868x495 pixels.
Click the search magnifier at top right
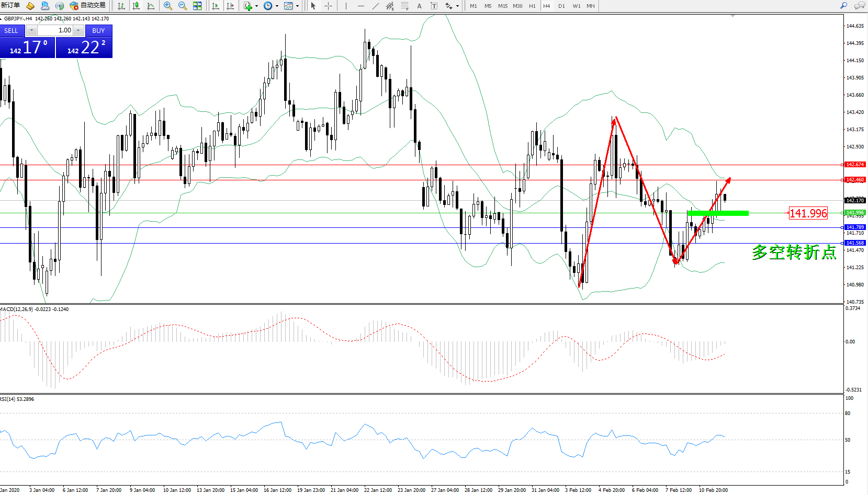[843, 6]
